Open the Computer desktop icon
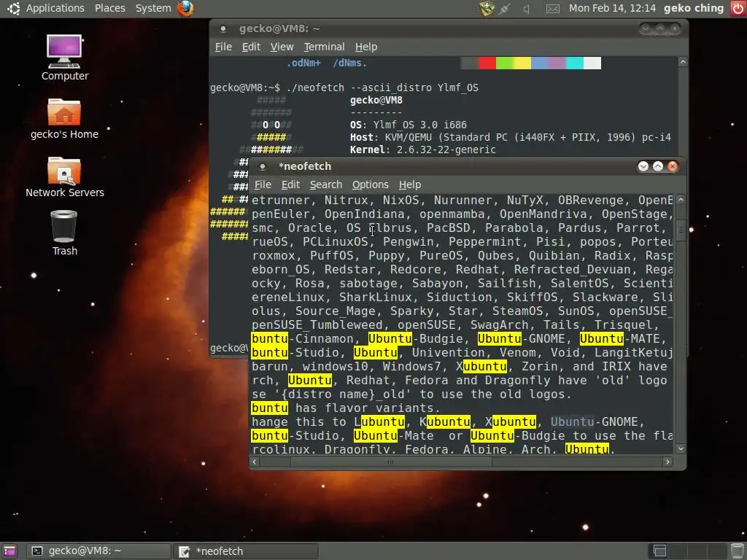The height and width of the screenshot is (560, 747). point(64,58)
